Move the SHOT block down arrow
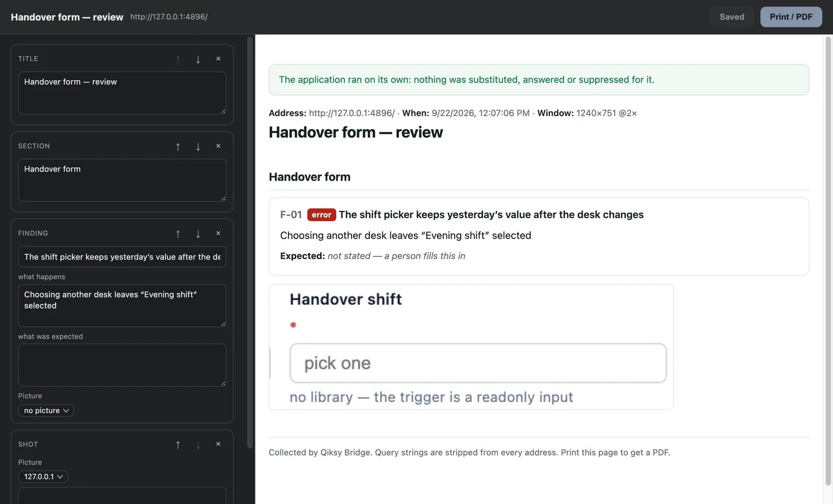Image resolution: width=833 pixels, height=504 pixels. pyautogui.click(x=198, y=445)
